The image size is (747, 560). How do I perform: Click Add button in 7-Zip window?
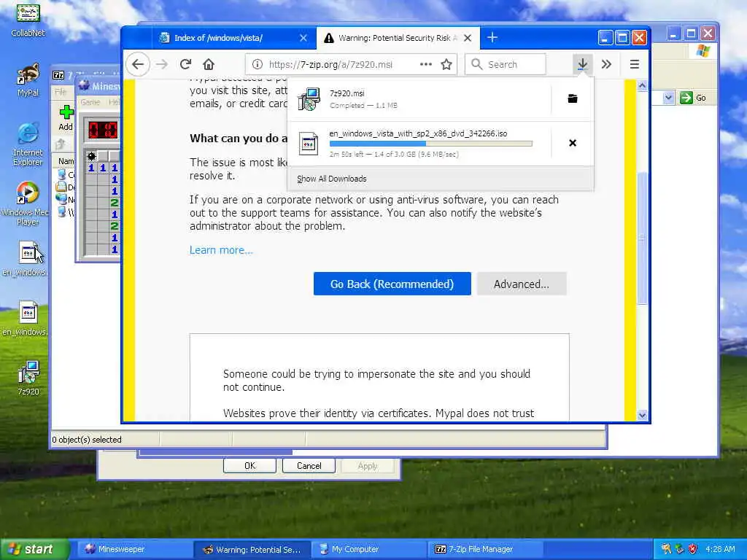[66, 117]
